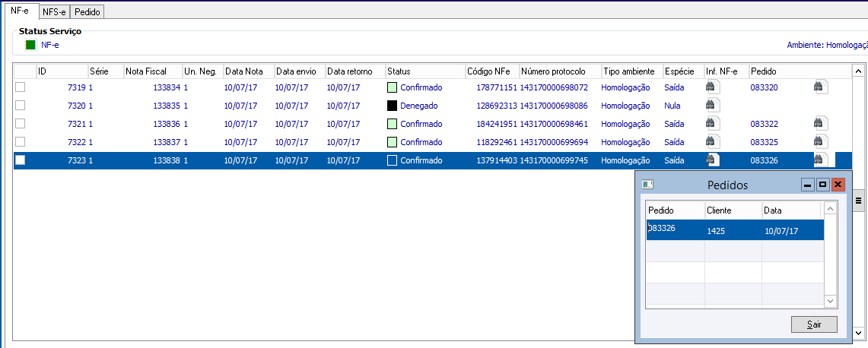Click Código NFe 118292461

497,142
